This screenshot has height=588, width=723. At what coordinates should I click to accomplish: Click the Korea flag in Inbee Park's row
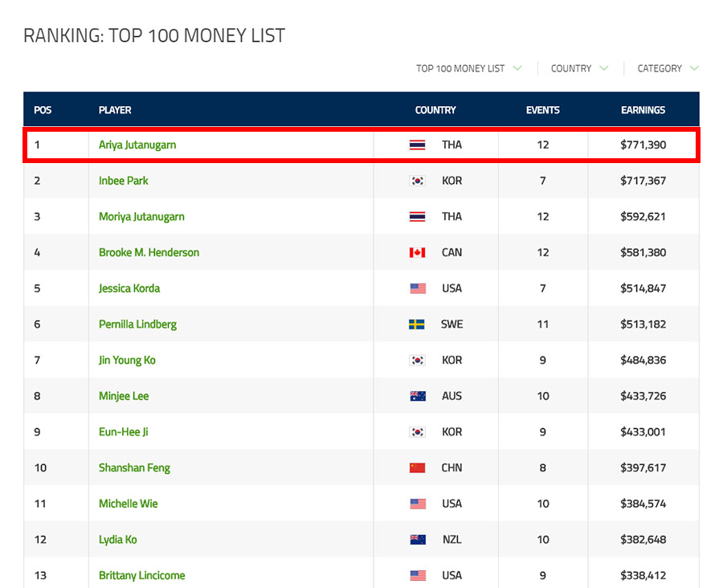pos(417,181)
